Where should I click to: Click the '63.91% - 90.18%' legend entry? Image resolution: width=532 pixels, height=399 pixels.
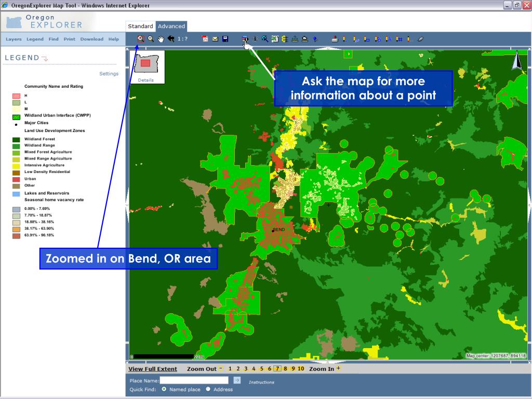point(39,235)
